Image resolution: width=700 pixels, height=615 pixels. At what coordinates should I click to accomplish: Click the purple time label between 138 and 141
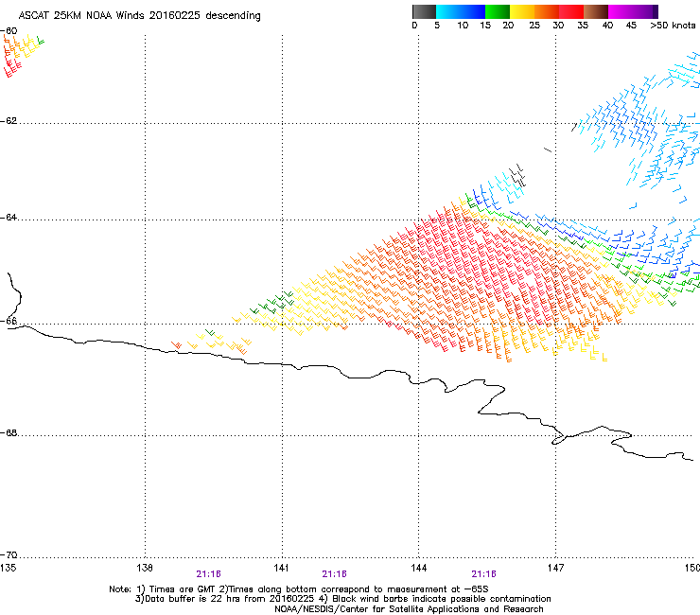(208, 574)
